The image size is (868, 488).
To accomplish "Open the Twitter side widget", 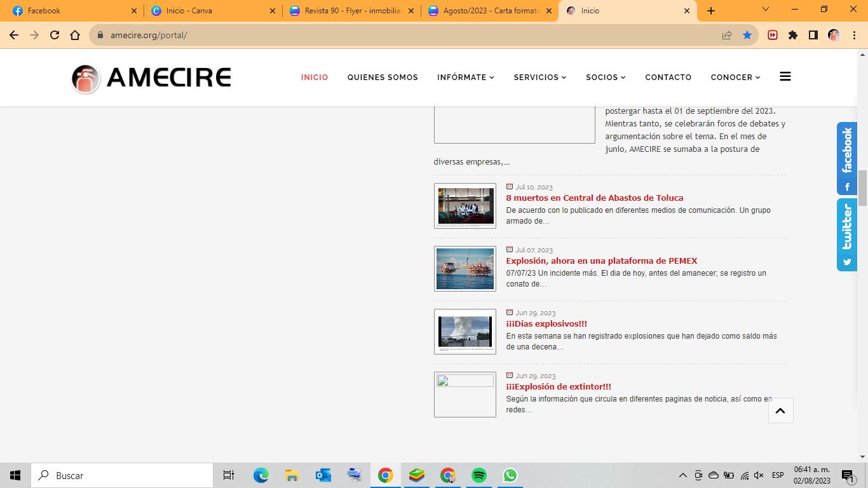I will pyautogui.click(x=847, y=234).
